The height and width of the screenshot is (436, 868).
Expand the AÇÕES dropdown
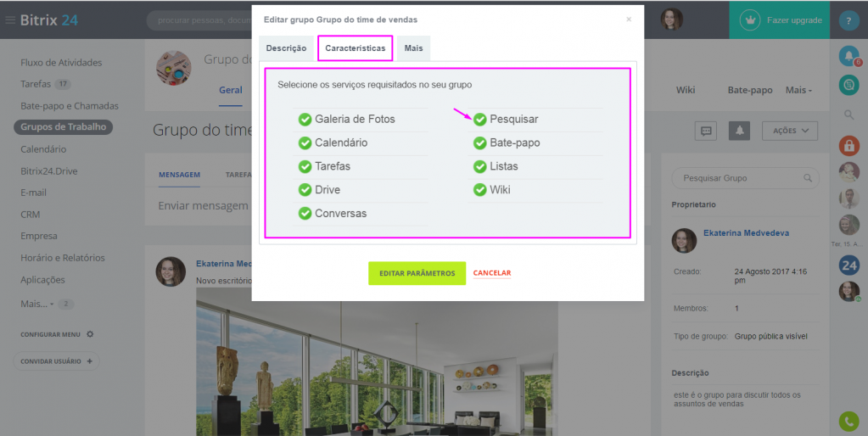790,131
